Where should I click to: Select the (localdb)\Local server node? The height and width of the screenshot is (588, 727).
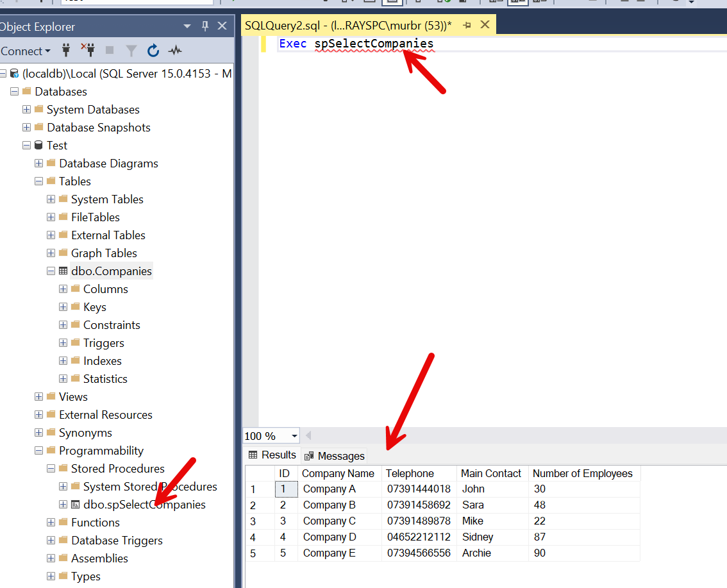(126, 73)
